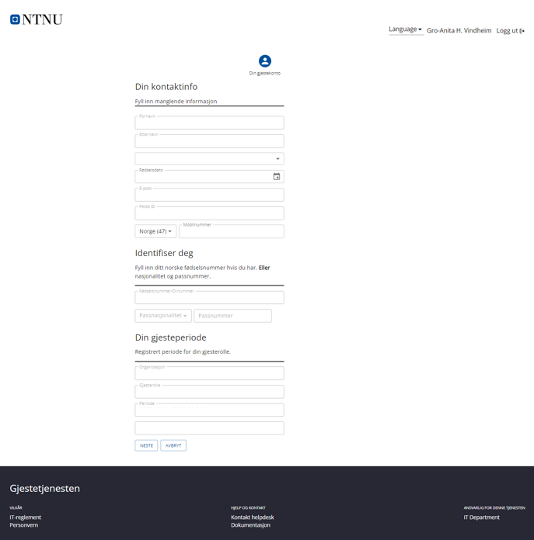Open the Language dropdown menu
Image resolution: width=534 pixels, height=540 pixels.
click(x=406, y=29)
